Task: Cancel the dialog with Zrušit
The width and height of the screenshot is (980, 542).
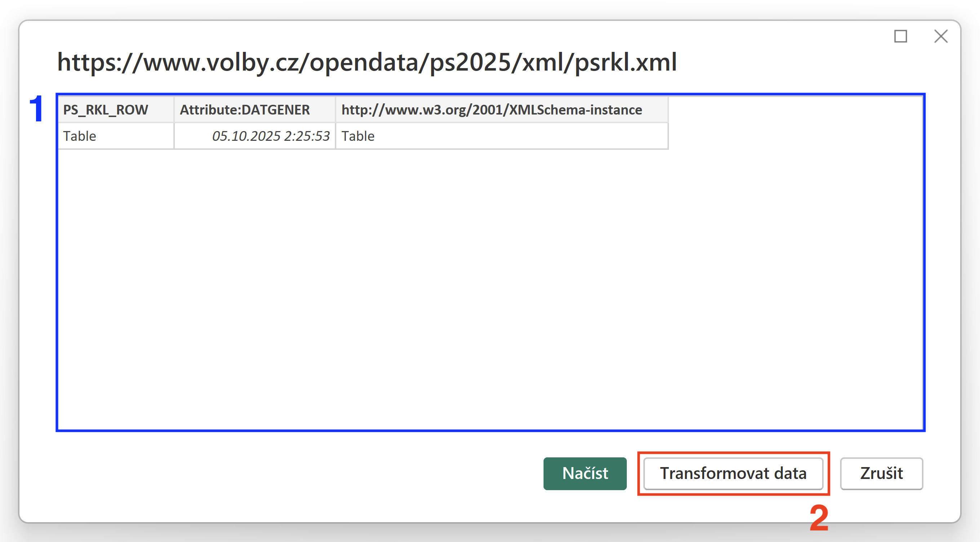Action: [x=882, y=473]
